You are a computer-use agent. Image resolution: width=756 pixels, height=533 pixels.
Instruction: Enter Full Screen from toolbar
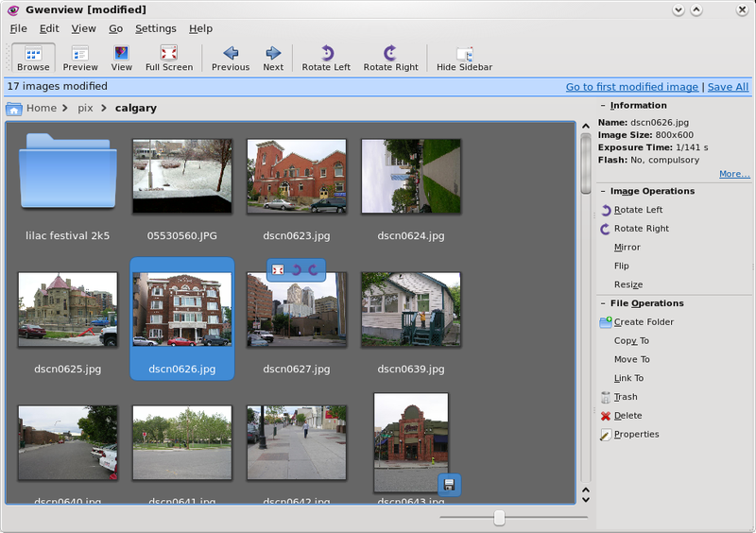point(169,58)
